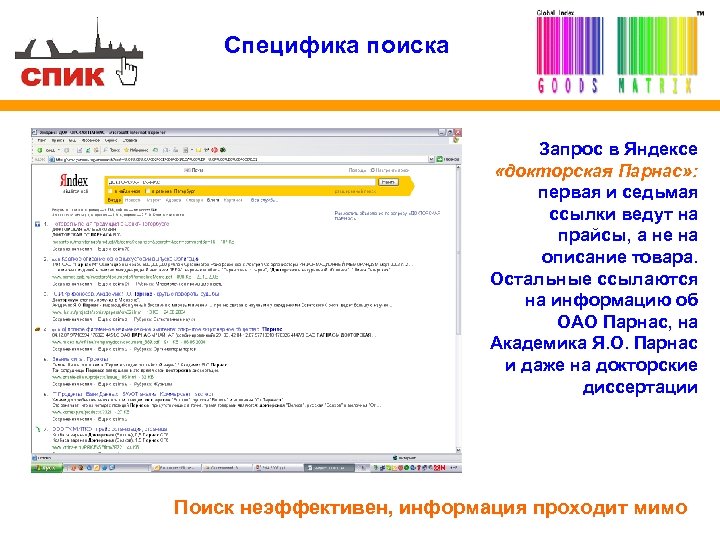Screen dimensions: 720x540
Task: Click the page vertical scrollbar thumb
Action: 458,253
